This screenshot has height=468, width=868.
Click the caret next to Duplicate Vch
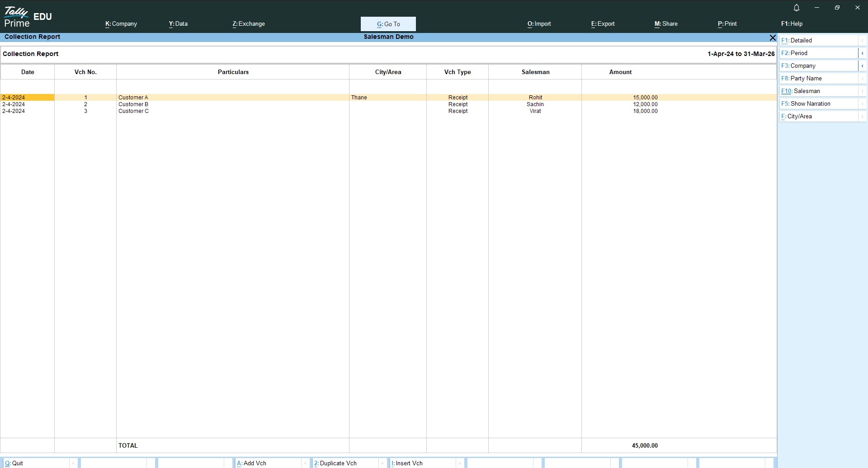(x=382, y=463)
